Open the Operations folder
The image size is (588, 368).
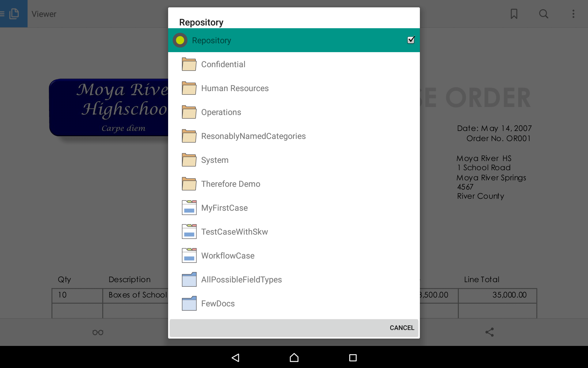pyautogui.click(x=221, y=112)
